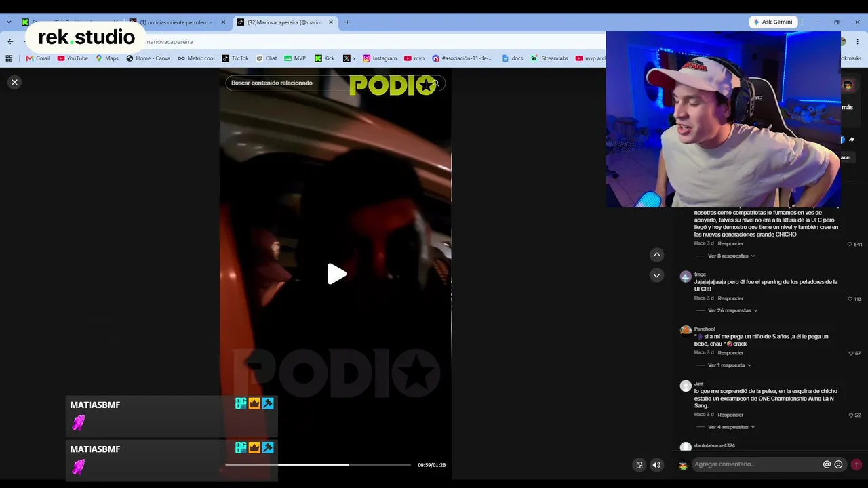Expand 'Ver 4 respuestas' replies
The height and width of the screenshot is (488, 868).
(x=731, y=427)
